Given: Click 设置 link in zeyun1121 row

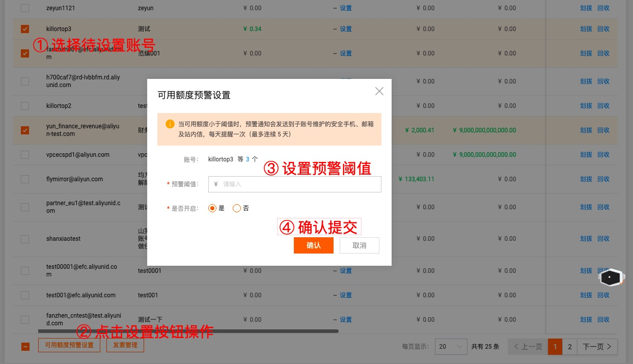Looking at the screenshot, I should [x=346, y=8].
